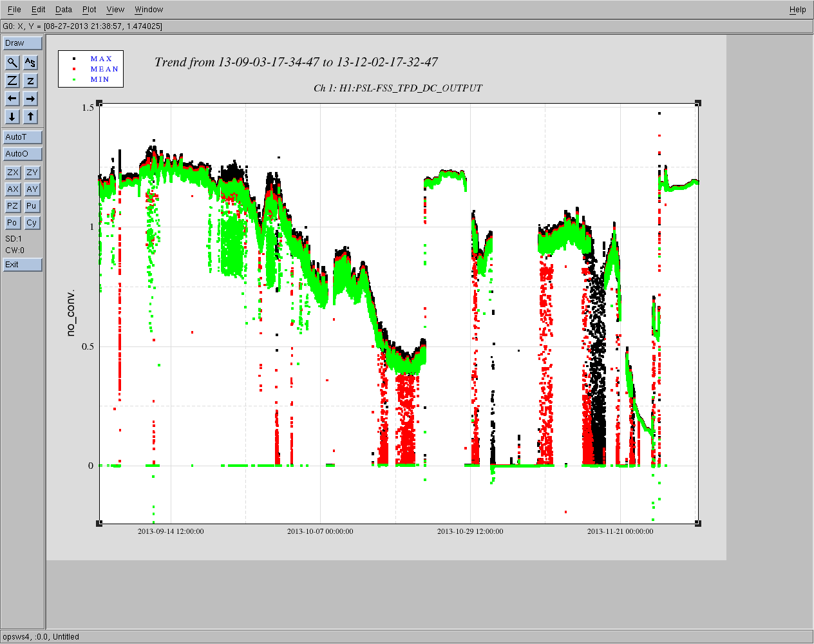Open the File menu
The image size is (814, 644).
pos(14,10)
